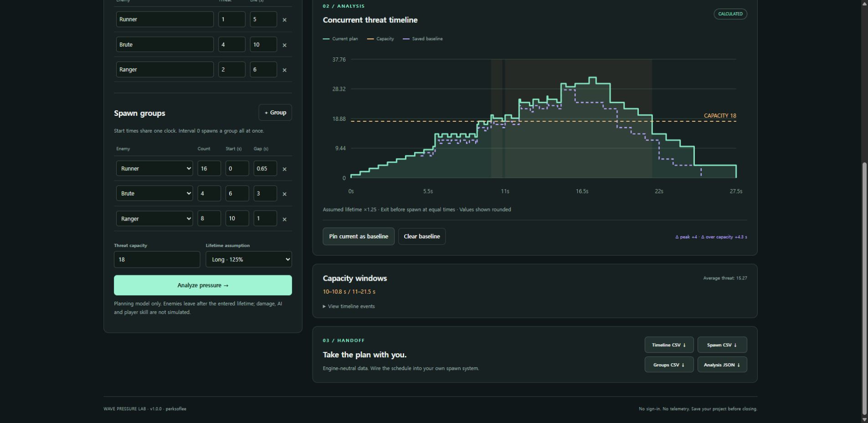Edit the Runner group count field
Screen dimensions: 868x423
209,168
